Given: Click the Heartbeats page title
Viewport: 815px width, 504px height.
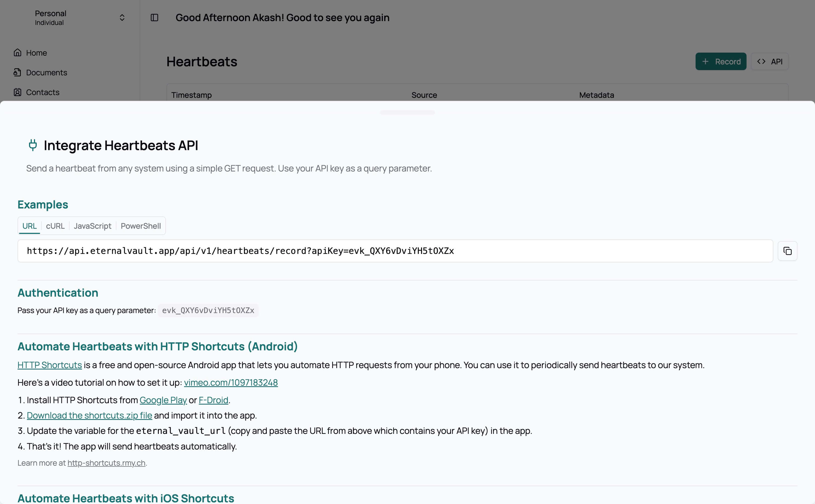Looking at the screenshot, I should point(202,62).
